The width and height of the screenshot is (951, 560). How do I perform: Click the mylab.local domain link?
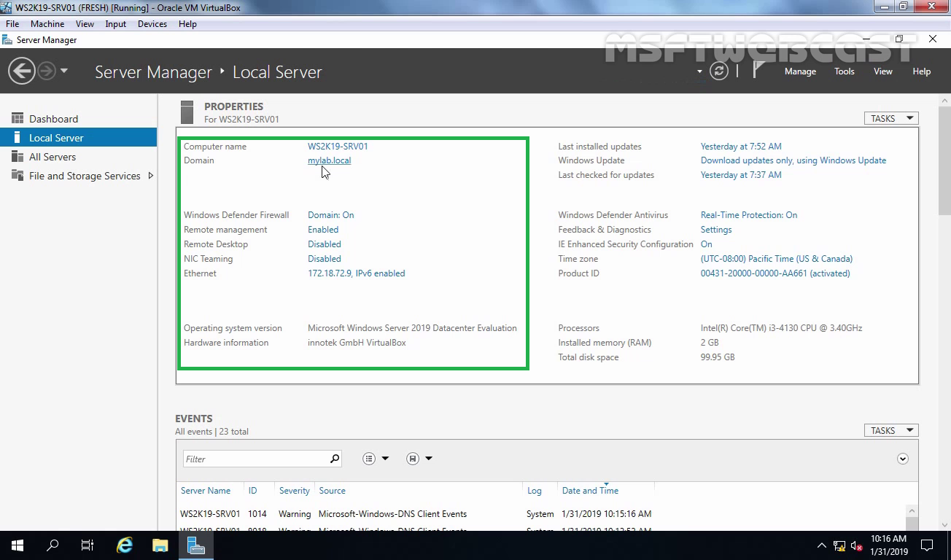pyautogui.click(x=329, y=160)
